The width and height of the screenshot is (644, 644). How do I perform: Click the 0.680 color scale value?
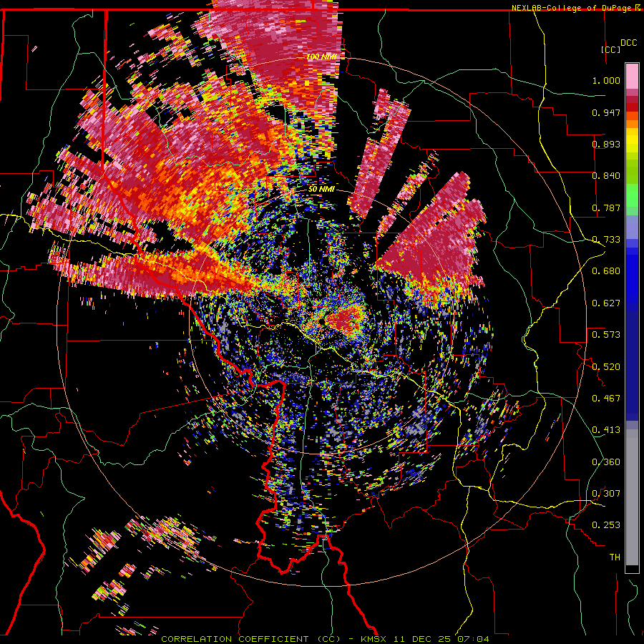pyautogui.click(x=606, y=271)
